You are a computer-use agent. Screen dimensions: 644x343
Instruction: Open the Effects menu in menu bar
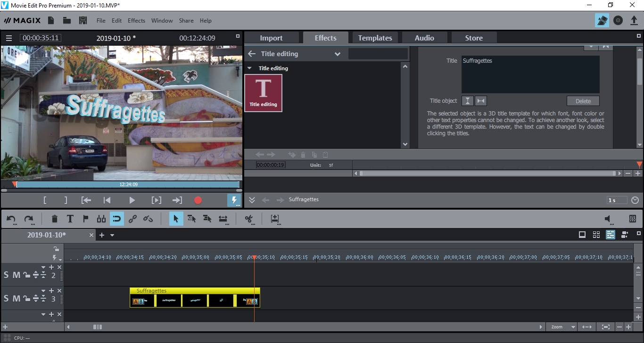coord(136,21)
